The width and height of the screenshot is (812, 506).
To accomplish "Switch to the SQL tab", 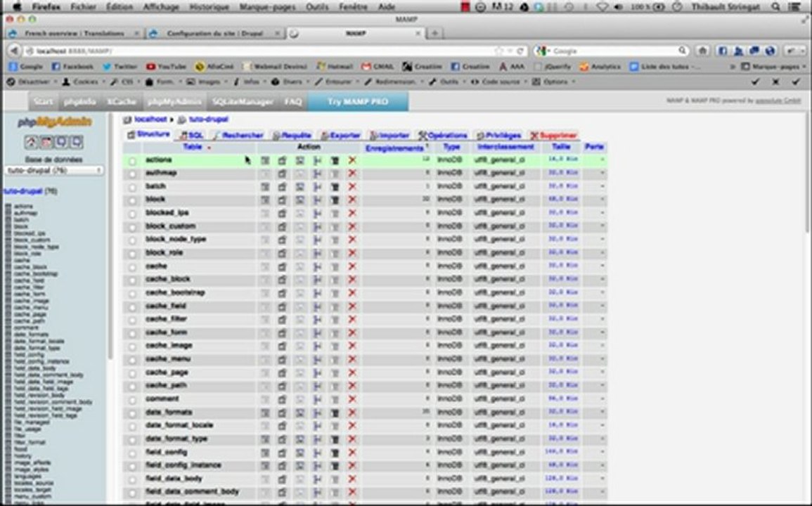I will click(x=192, y=135).
